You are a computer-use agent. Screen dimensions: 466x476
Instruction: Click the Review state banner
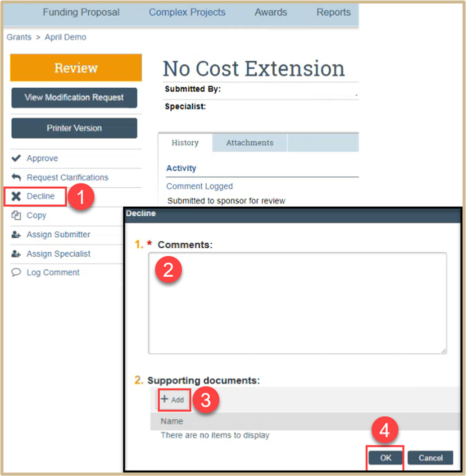pyautogui.click(x=76, y=68)
